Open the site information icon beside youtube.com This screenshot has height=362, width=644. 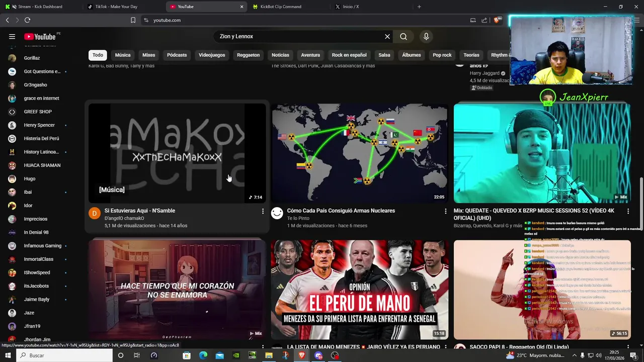[x=146, y=20]
